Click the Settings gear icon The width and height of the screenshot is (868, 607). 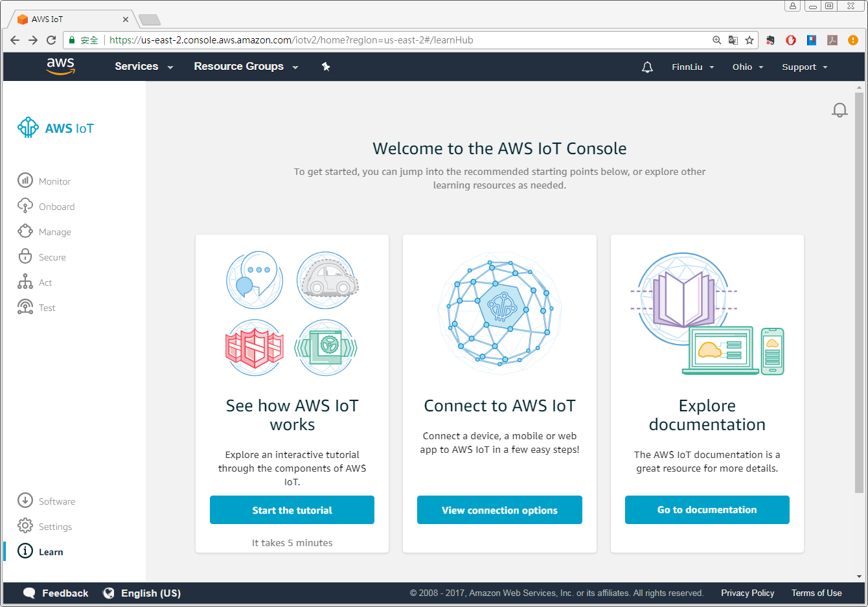(25, 525)
